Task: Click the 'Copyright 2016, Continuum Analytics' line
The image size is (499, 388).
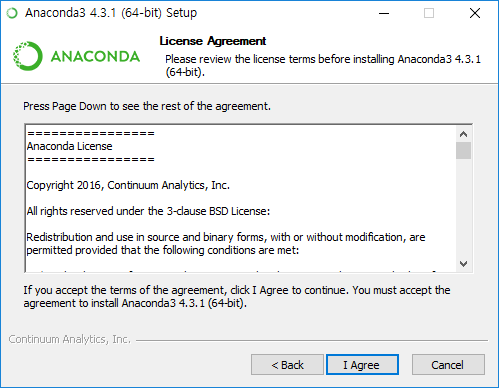Action: click(128, 185)
